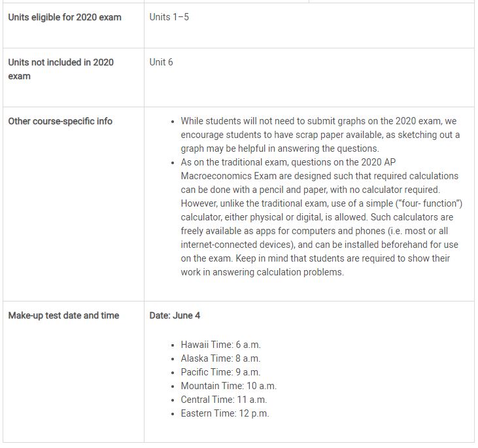Click the 'Eastern Time: 12 p.m.' item
Viewport: 478px width, 448px height.
click(x=225, y=413)
